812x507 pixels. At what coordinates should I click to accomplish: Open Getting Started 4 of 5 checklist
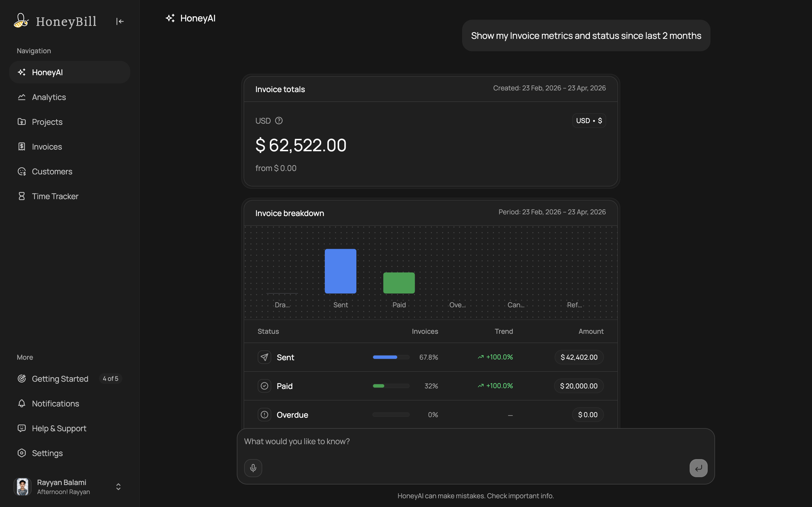click(69, 379)
